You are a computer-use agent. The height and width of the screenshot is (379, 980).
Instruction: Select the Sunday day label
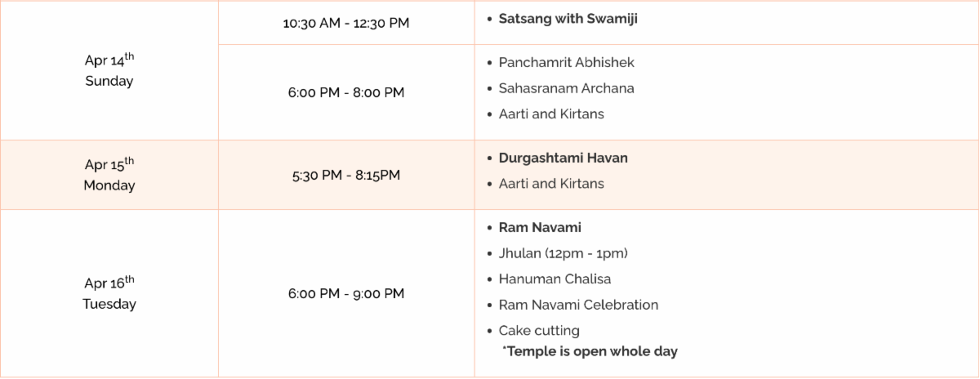[x=109, y=81]
